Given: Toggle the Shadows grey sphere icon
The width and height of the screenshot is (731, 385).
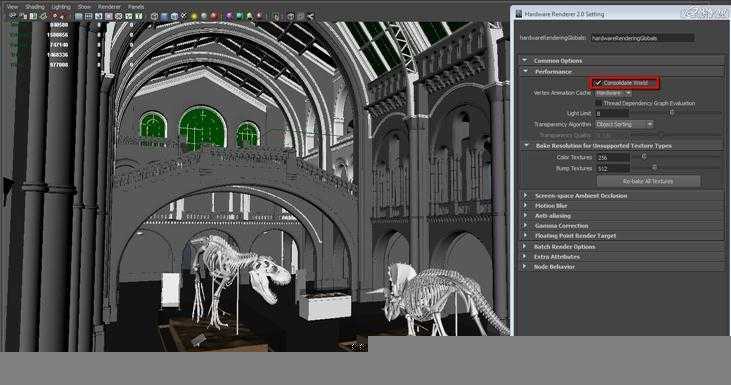Looking at the screenshot, I should click(204, 16).
